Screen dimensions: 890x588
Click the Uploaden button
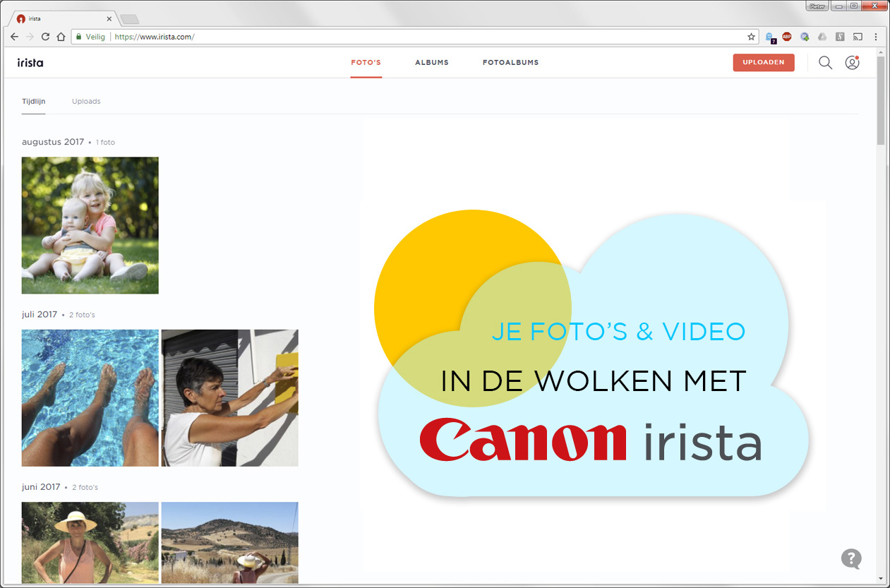tap(764, 63)
